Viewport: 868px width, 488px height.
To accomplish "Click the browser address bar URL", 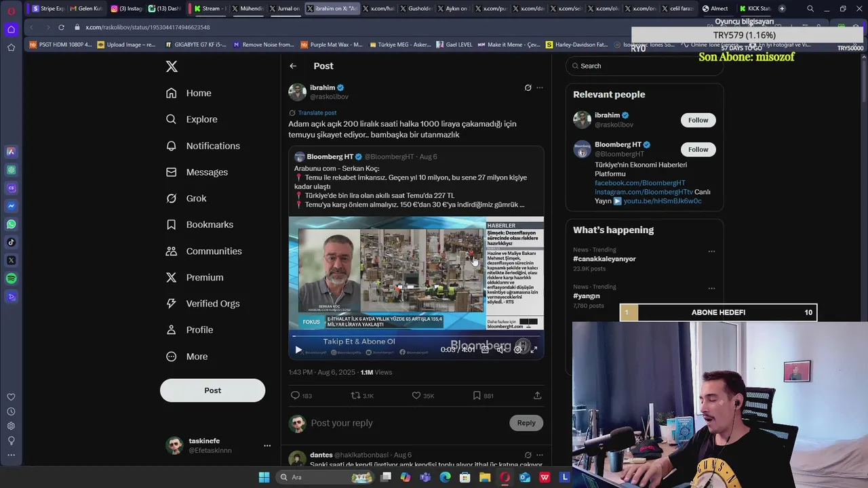I will [x=148, y=27].
